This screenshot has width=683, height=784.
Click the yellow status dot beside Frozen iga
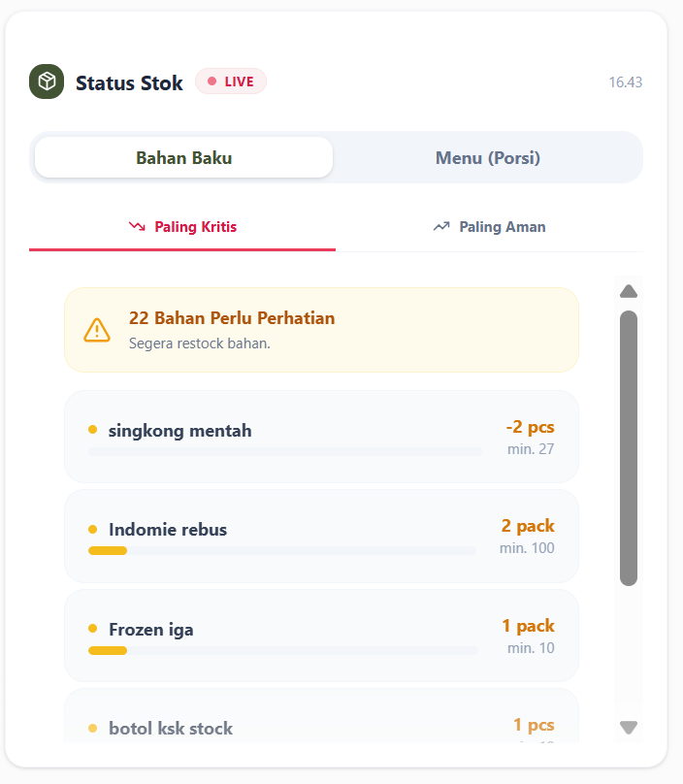[x=93, y=629]
